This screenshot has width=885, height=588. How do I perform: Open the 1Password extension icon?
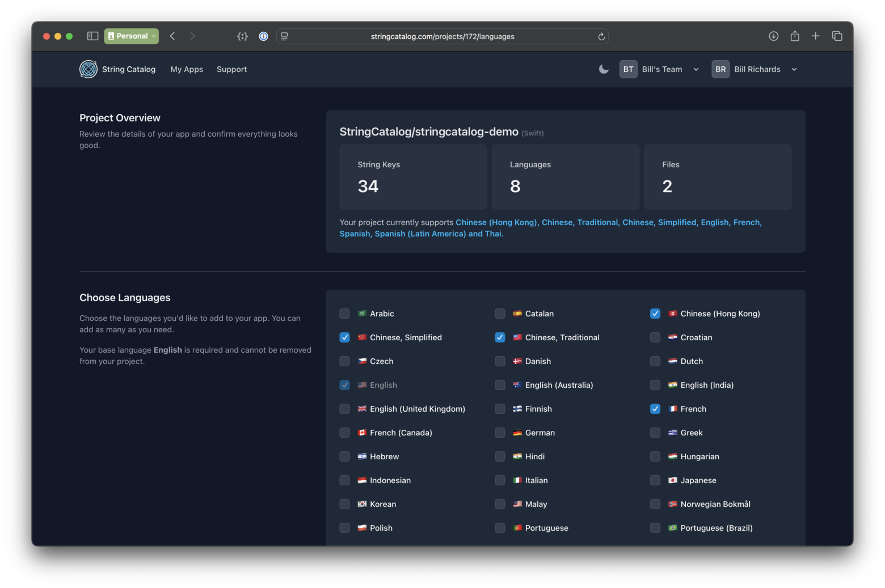tap(263, 36)
